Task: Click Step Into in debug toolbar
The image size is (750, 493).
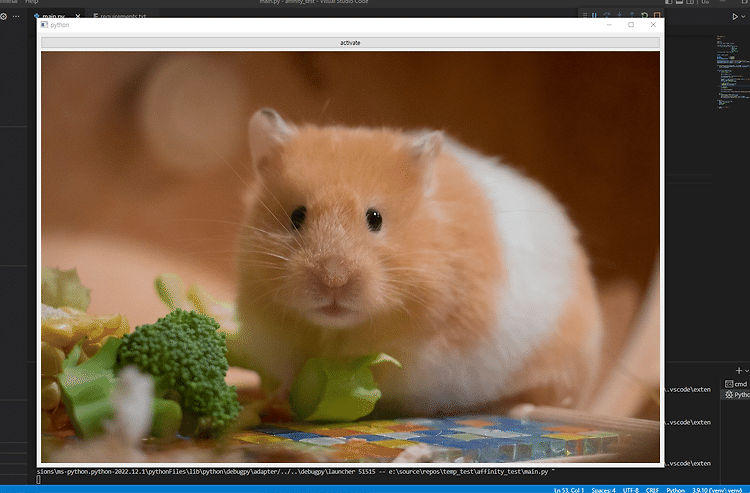Action: (619, 16)
